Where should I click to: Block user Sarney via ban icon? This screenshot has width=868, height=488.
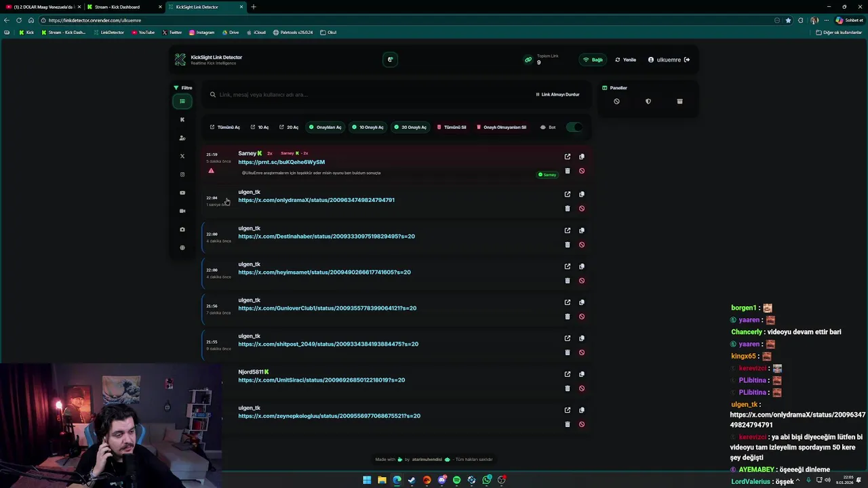[581, 171]
